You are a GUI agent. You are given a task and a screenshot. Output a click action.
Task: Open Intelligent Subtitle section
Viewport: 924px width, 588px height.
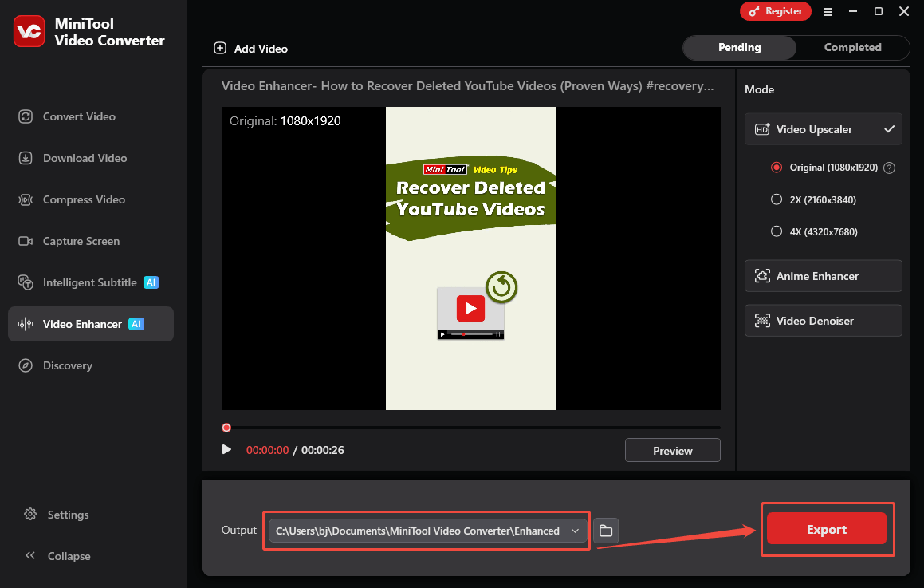91,282
